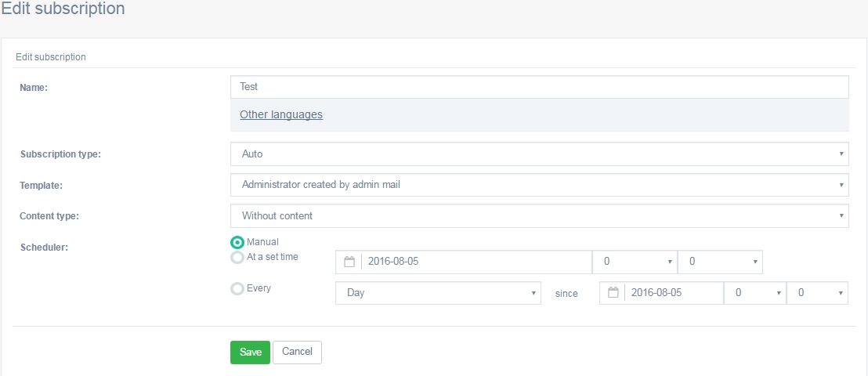Open the Content type dropdown
Image resolution: width=868 pixels, height=376 pixels.
539,216
